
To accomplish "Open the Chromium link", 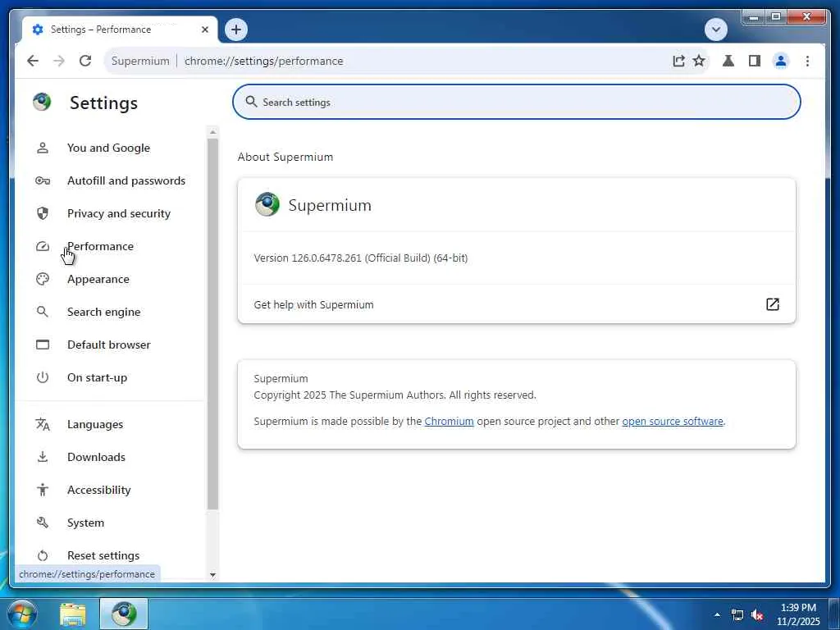I will [x=449, y=421].
